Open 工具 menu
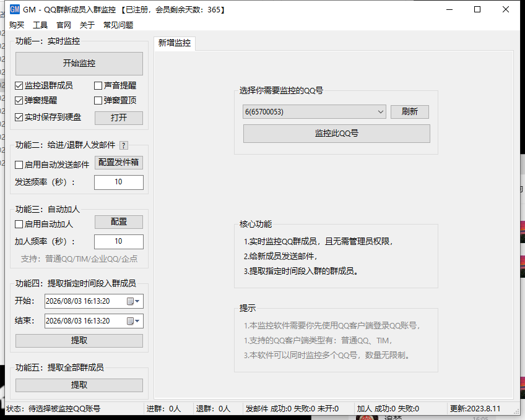525x420 pixels. [40, 25]
